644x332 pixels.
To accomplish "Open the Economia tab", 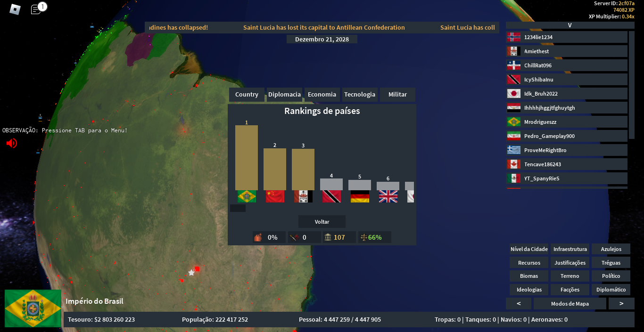I will [x=322, y=95].
